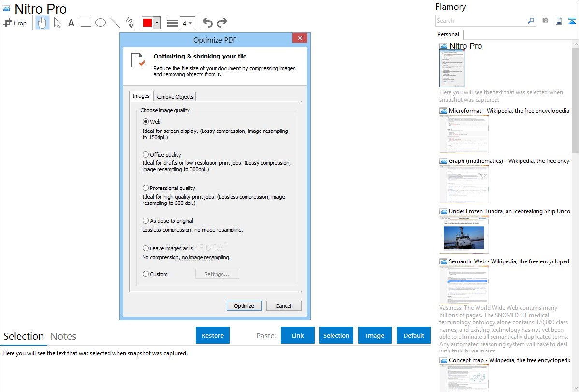Click the Cancel button

tap(283, 305)
